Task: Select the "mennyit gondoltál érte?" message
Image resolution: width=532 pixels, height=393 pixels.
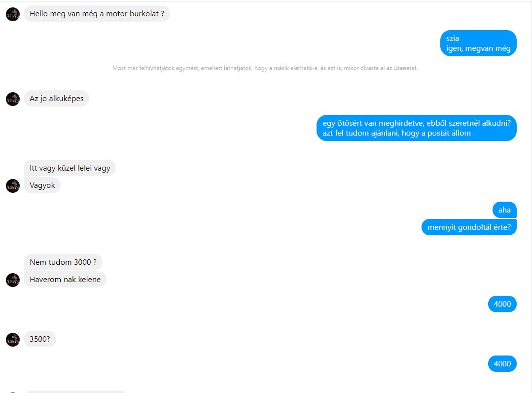Action: pyautogui.click(x=469, y=227)
